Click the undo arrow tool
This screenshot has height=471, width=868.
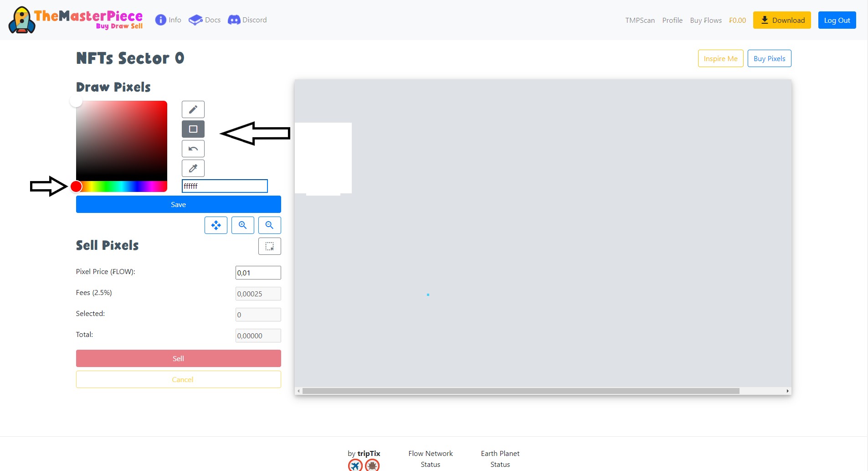[193, 149]
